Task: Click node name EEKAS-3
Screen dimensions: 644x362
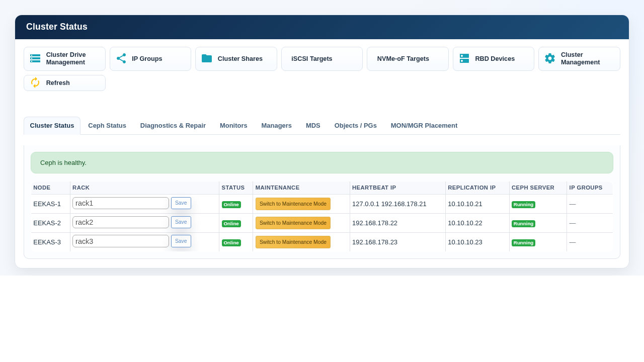Action: [47, 242]
